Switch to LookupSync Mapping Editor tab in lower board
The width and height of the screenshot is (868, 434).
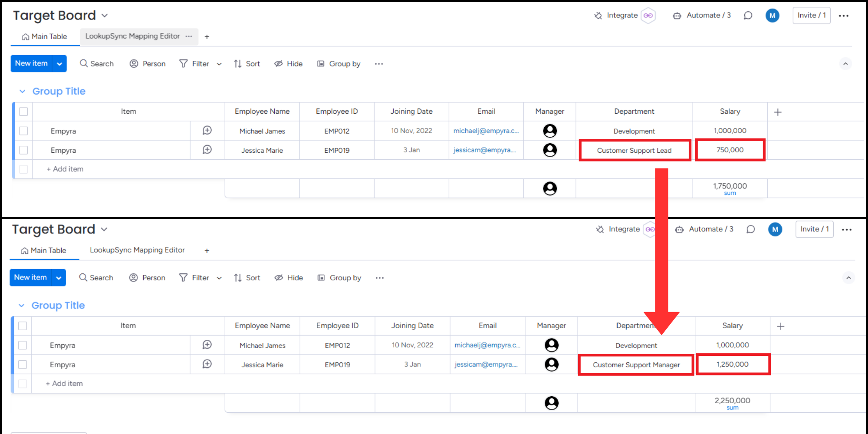[137, 250]
